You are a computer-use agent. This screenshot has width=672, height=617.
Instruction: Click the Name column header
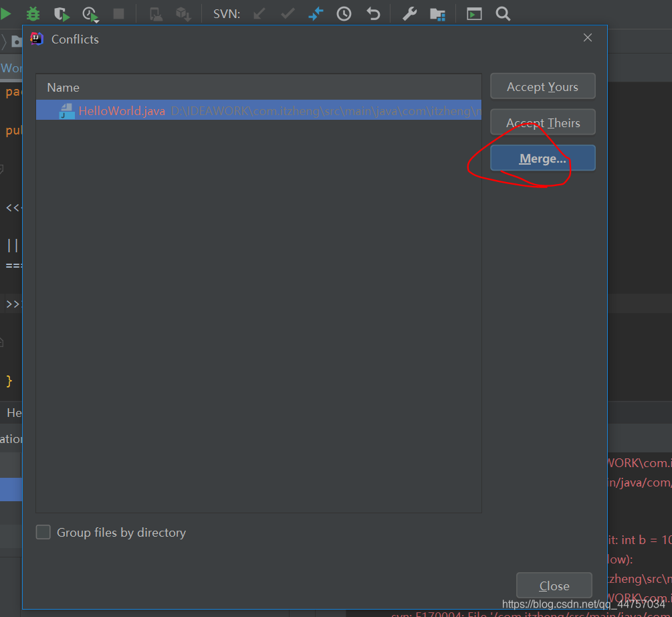point(64,88)
